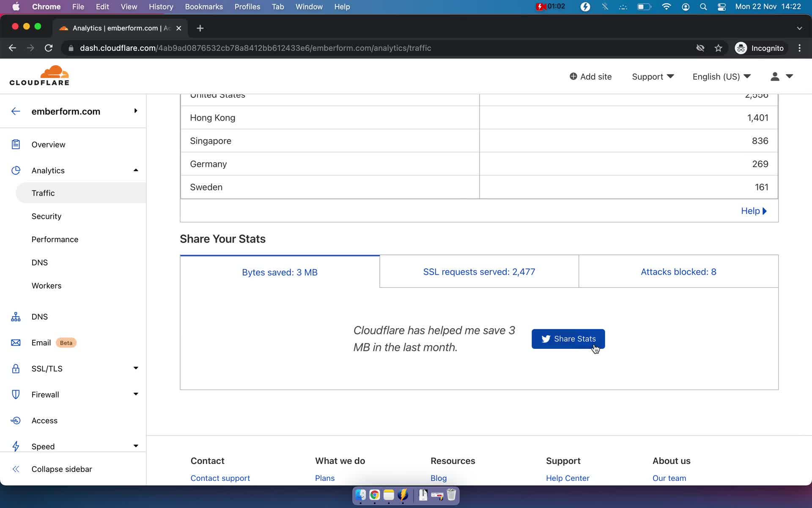Viewport: 812px width, 508px height.
Task: Click the Bytes saved stat tab
Action: [x=280, y=271]
